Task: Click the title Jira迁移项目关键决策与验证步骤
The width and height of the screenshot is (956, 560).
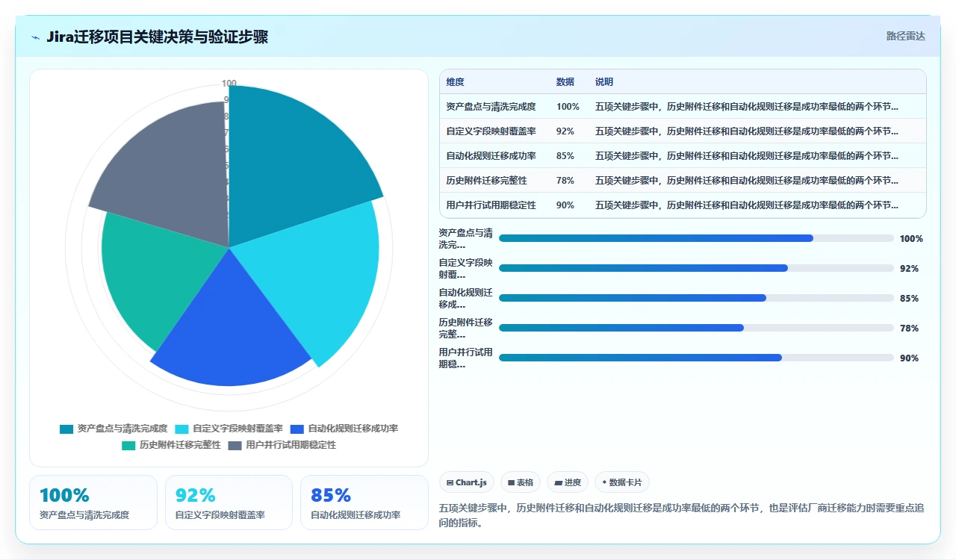Action: pos(157,37)
